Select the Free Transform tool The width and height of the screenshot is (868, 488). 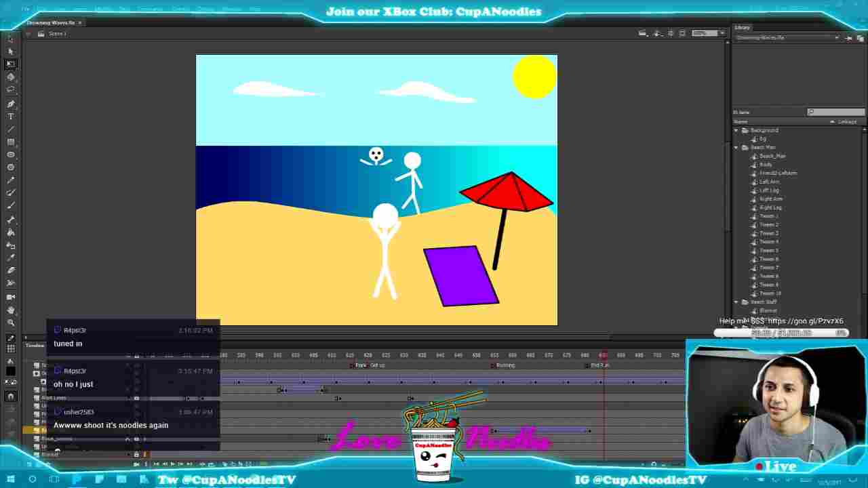[10, 64]
